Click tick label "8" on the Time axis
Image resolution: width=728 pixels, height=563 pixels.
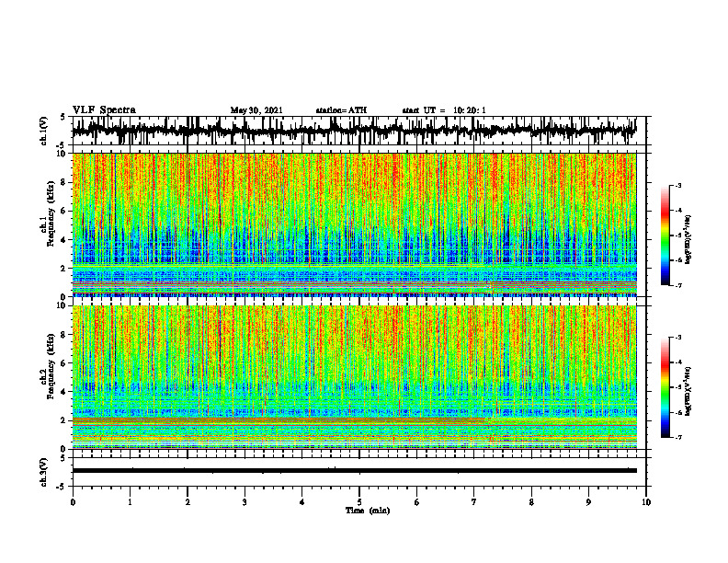[531, 502]
